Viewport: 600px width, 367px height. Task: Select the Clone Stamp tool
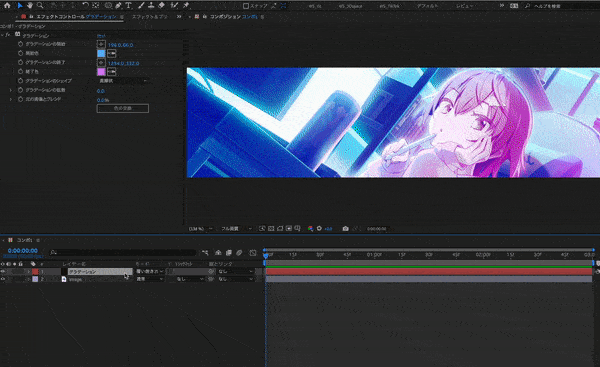[151, 5]
